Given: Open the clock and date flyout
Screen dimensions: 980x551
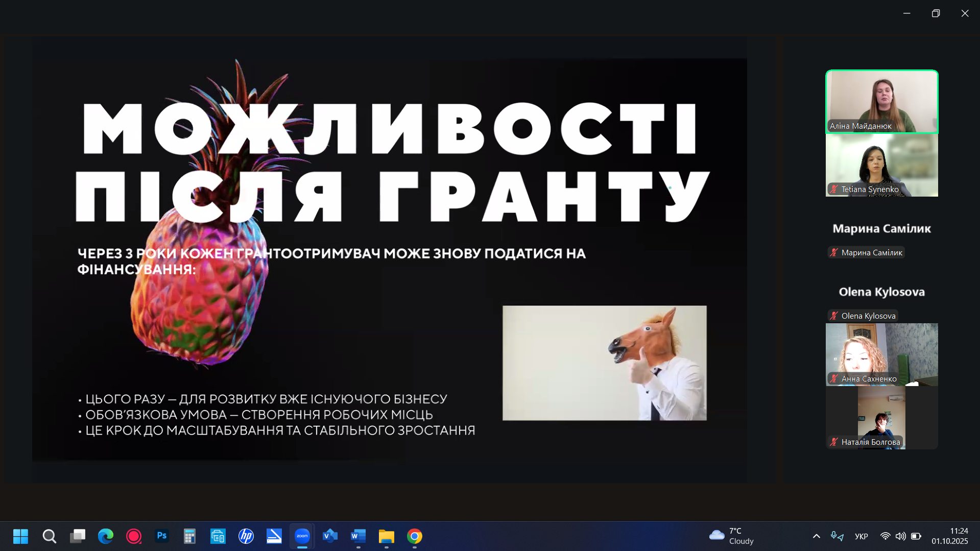Looking at the screenshot, I should tap(949, 536).
